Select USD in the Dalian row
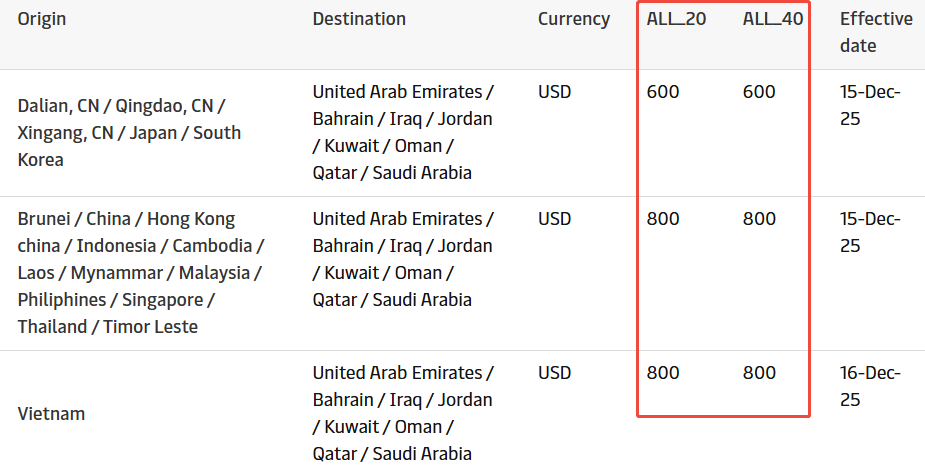The image size is (925, 472). [554, 92]
